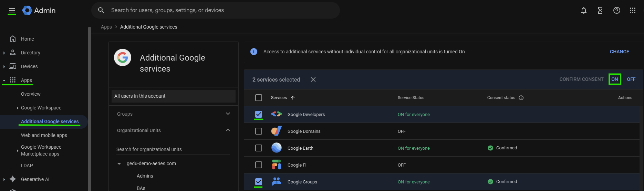Click the Google Earth service icon
Screen dimensions: 644x191
[x=276, y=148]
